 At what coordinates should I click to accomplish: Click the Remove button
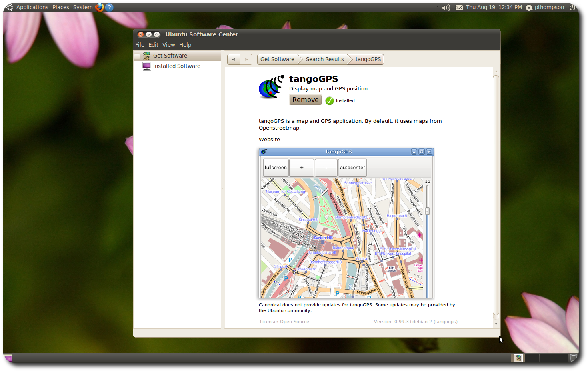(306, 100)
